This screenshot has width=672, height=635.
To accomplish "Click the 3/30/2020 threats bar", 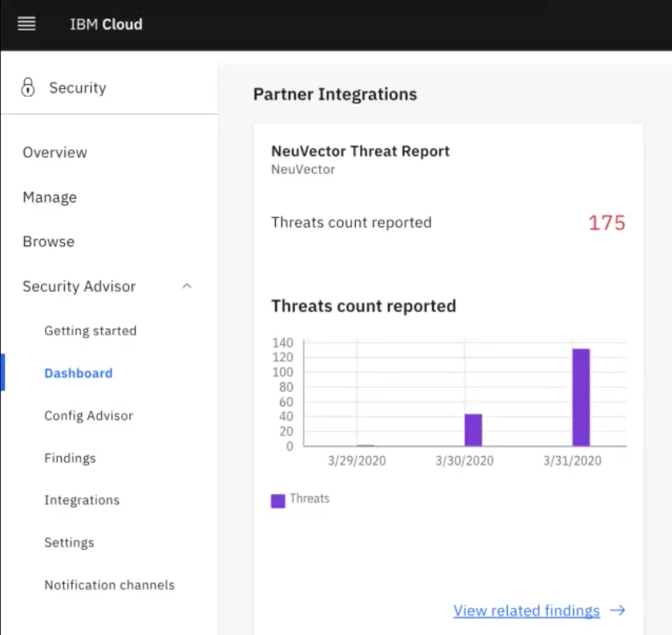I will (x=473, y=430).
